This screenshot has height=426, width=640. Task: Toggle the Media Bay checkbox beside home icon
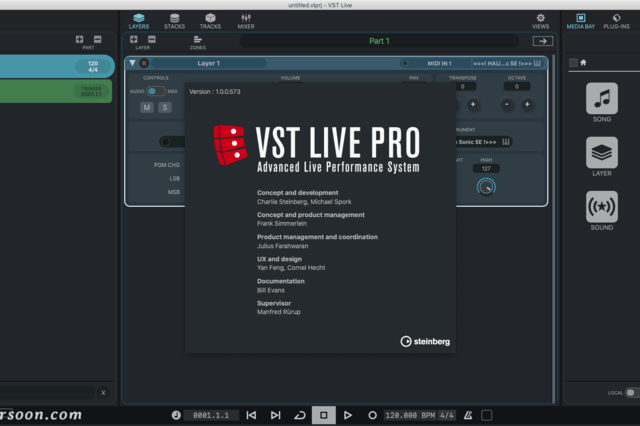coord(573,63)
